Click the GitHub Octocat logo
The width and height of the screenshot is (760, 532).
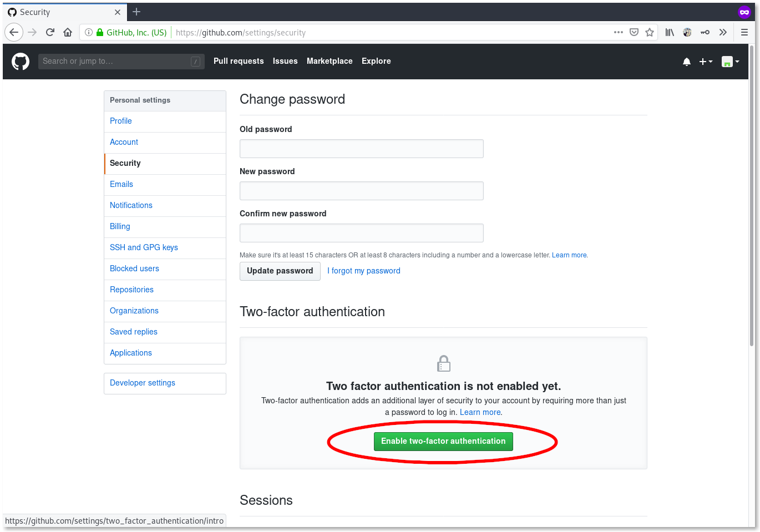click(21, 62)
